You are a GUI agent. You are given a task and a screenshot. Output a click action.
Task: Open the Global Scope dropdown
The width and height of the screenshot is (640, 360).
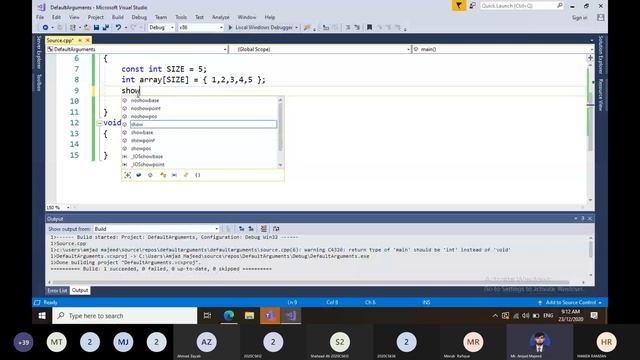pos(320,49)
